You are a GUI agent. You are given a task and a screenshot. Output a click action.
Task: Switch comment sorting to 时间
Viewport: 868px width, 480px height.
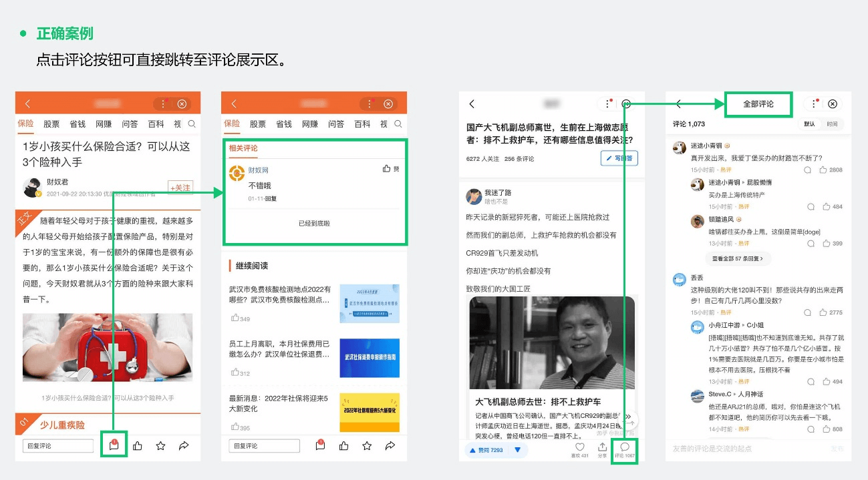coord(832,124)
